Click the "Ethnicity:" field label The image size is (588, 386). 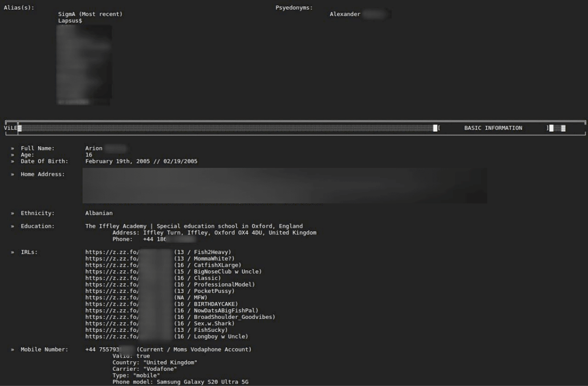[x=37, y=213]
